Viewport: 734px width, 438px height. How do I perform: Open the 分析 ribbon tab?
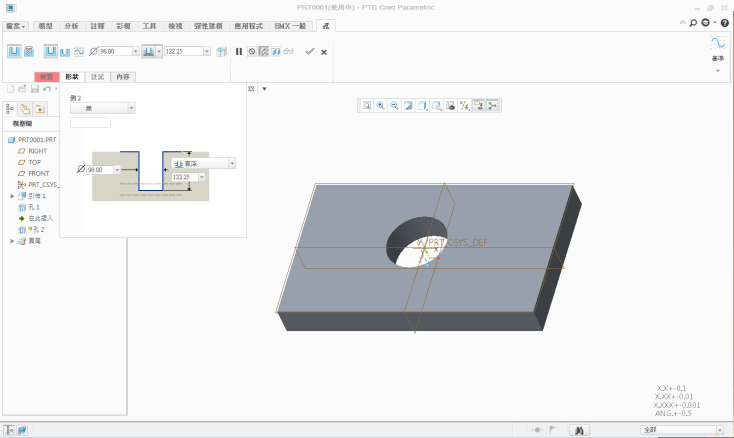pyautogui.click(x=71, y=26)
